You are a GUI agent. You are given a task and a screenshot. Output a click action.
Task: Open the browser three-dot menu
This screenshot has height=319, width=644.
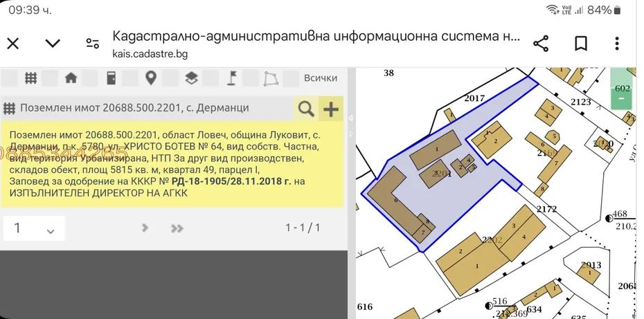point(617,43)
